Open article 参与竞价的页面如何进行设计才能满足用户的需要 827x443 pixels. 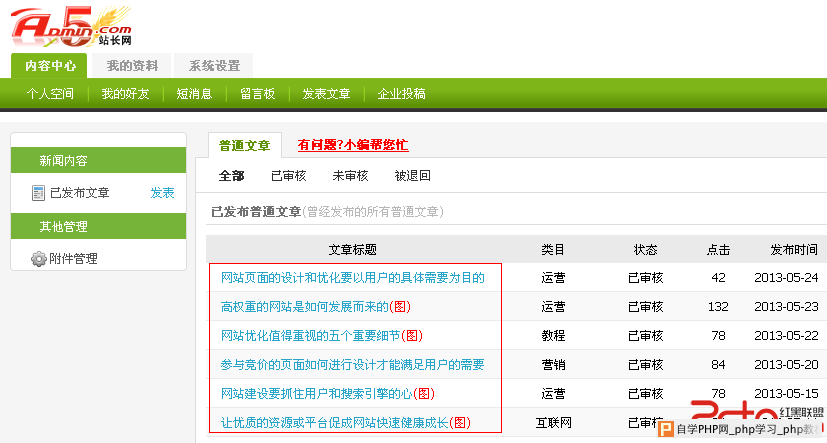(x=352, y=365)
